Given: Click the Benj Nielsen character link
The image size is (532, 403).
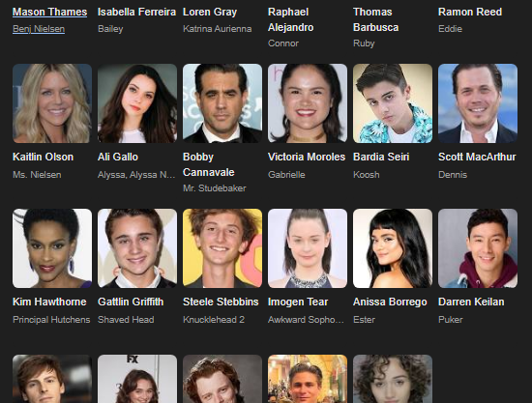Looking at the screenshot, I should click(x=39, y=29).
